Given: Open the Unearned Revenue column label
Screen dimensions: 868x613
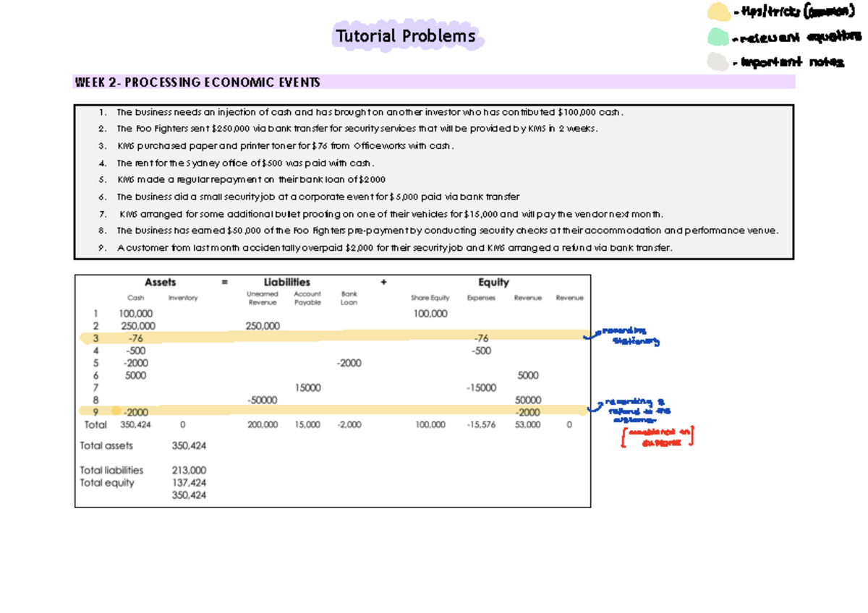Looking at the screenshot, I should coord(261,298).
